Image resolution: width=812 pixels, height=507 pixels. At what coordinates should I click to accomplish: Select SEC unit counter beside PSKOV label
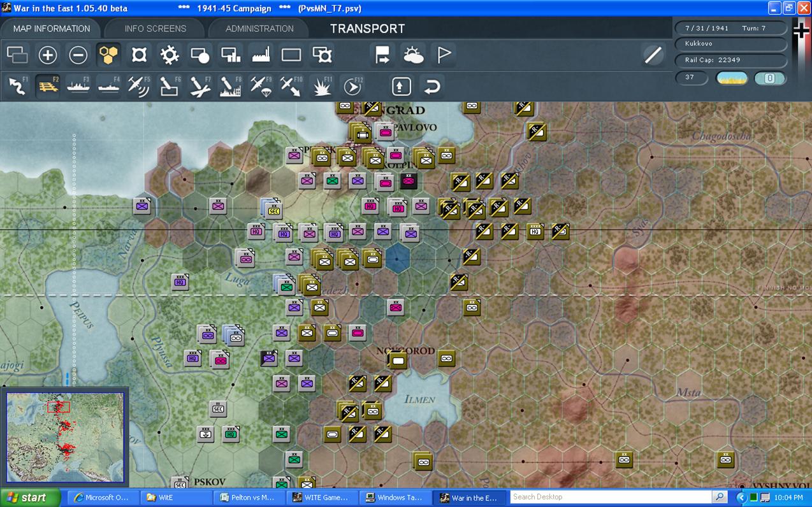180,483
